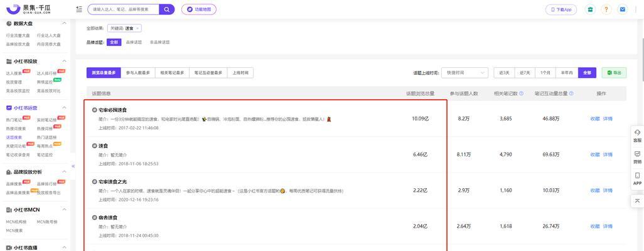Click the help icon next to 相关笔记数
The height and width of the screenshot is (251, 644).
[x=521, y=93]
